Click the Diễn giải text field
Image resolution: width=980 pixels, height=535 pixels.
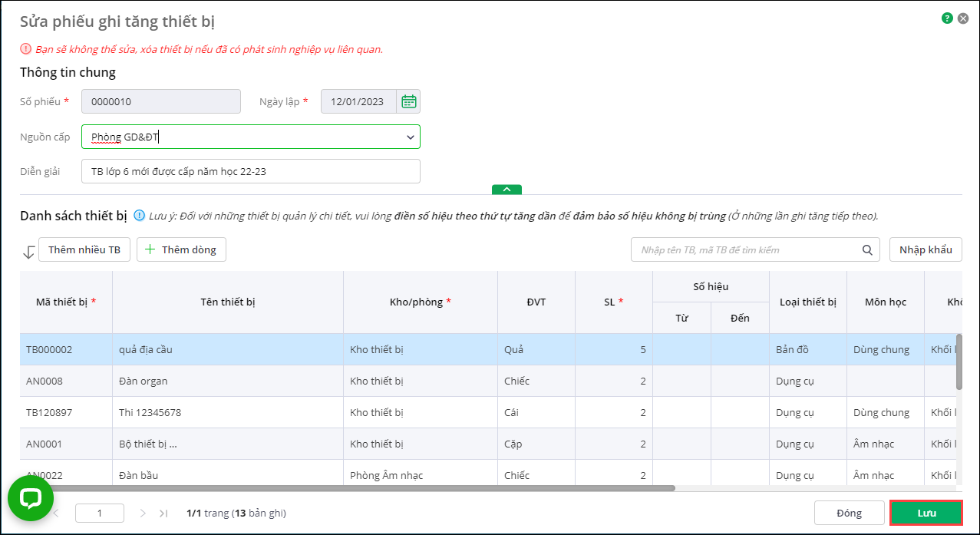[x=250, y=171]
